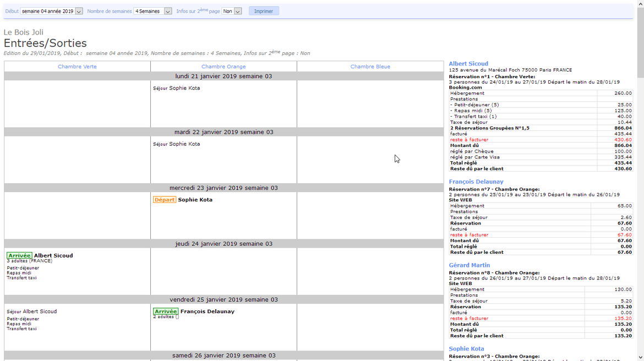Image resolution: width=644 pixels, height=361 pixels.
Task: Click the vertical scrollbar thumb
Action: pyautogui.click(x=640, y=44)
